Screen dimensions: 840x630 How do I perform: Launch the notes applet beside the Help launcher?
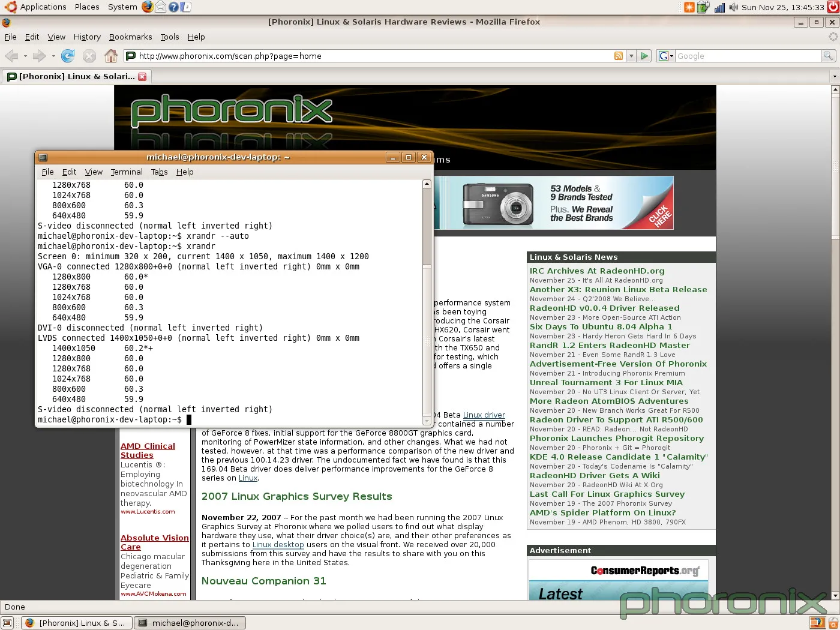186,7
